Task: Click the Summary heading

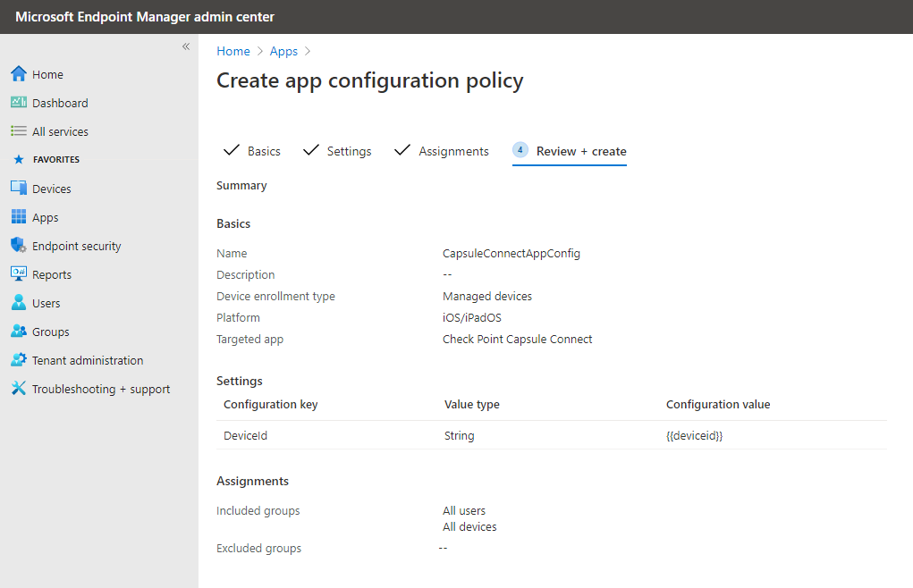Action: coord(241,186)
